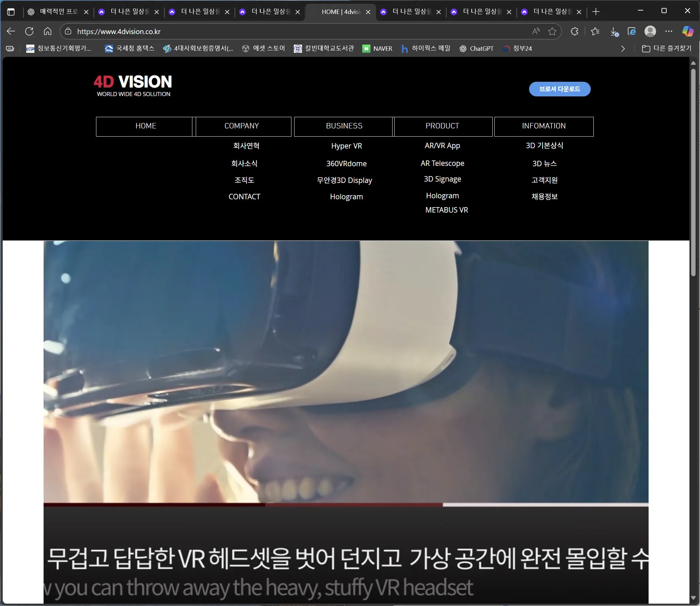
Task: Switch to the HOME | 4dvision tab
Action: pos(340,12)
